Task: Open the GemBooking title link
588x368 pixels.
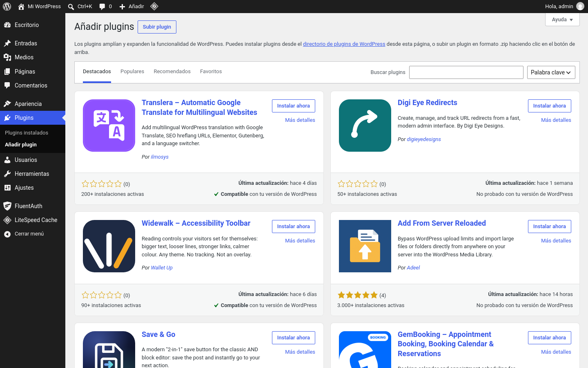Action: [446, 344]
